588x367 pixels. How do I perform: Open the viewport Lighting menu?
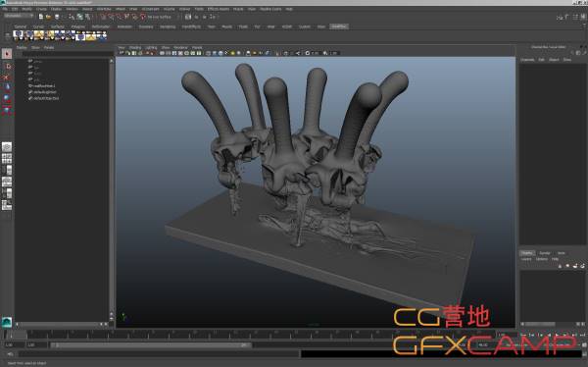point(152,48)
